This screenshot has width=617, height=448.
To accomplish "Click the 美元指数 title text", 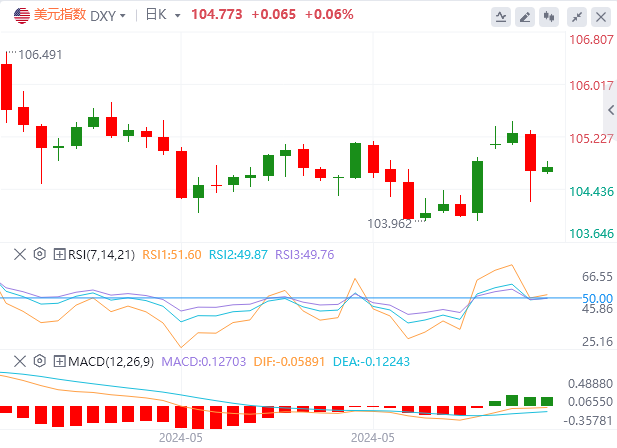I will point(60,15).
